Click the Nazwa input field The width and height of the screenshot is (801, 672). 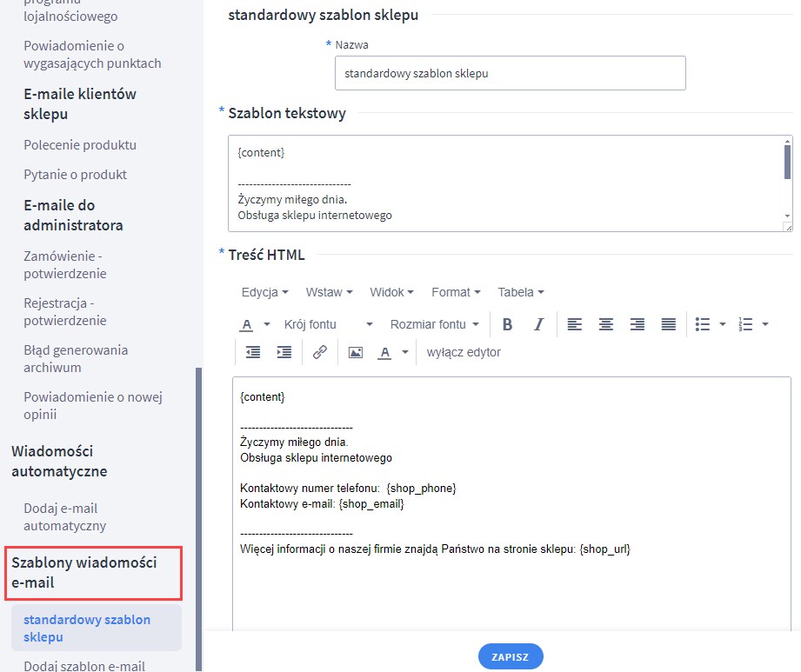click(x=511, y=73)
